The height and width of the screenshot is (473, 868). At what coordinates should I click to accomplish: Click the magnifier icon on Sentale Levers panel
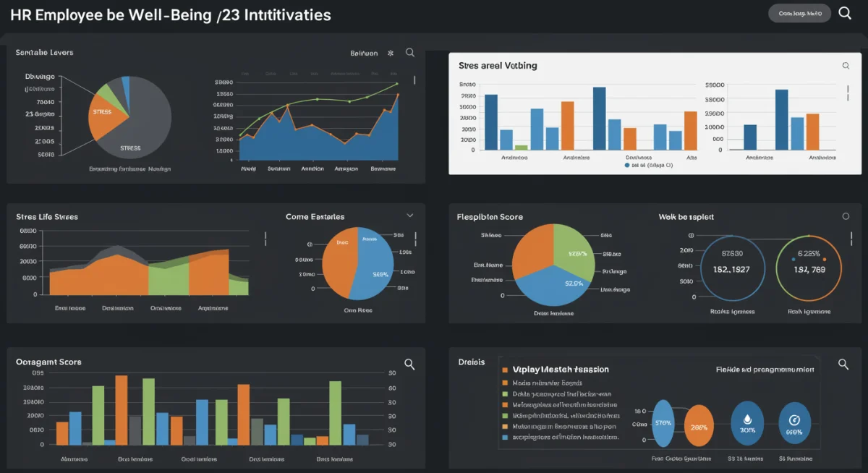pyautogui.click(x=410, y=52)
